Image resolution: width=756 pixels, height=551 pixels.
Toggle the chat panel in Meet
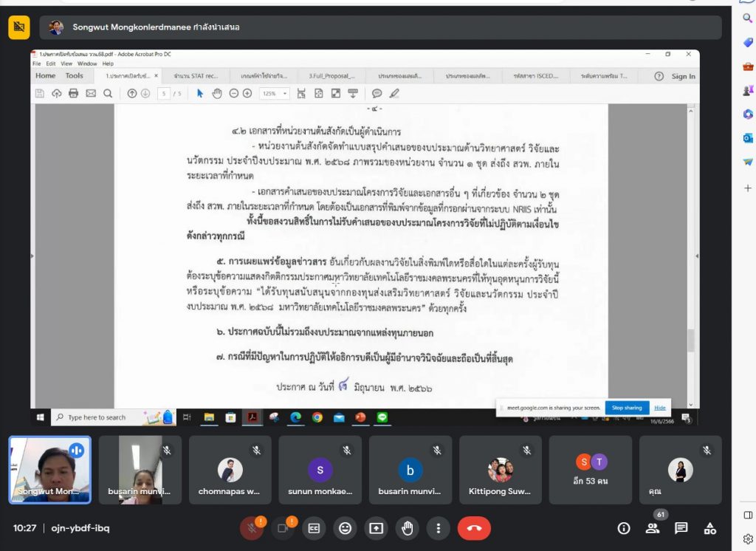tap(681, 528)
